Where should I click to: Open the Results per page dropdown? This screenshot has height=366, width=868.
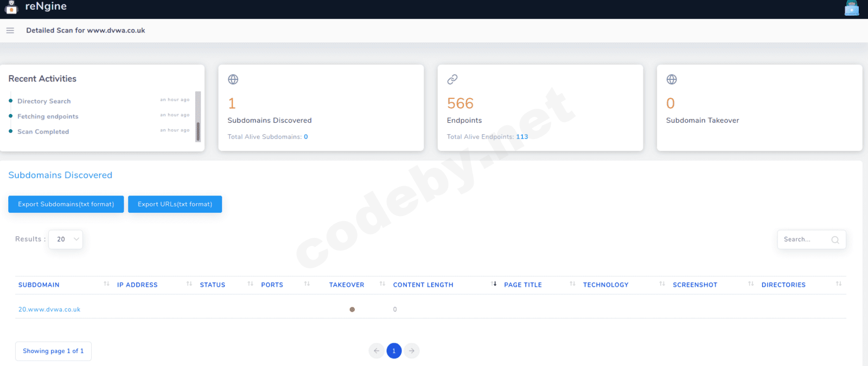(x=66, y=239)
